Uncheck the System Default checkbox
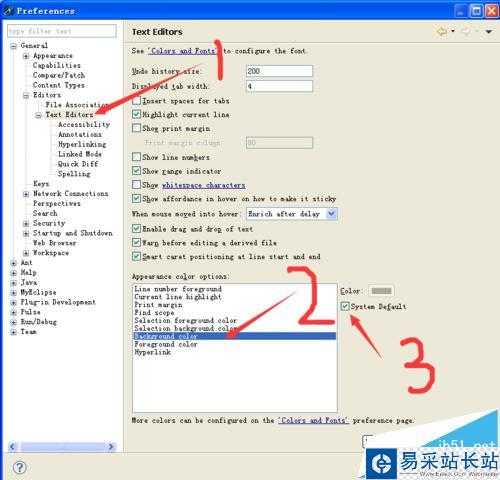Viewport: 500px width, 480px height. point(345,306)
